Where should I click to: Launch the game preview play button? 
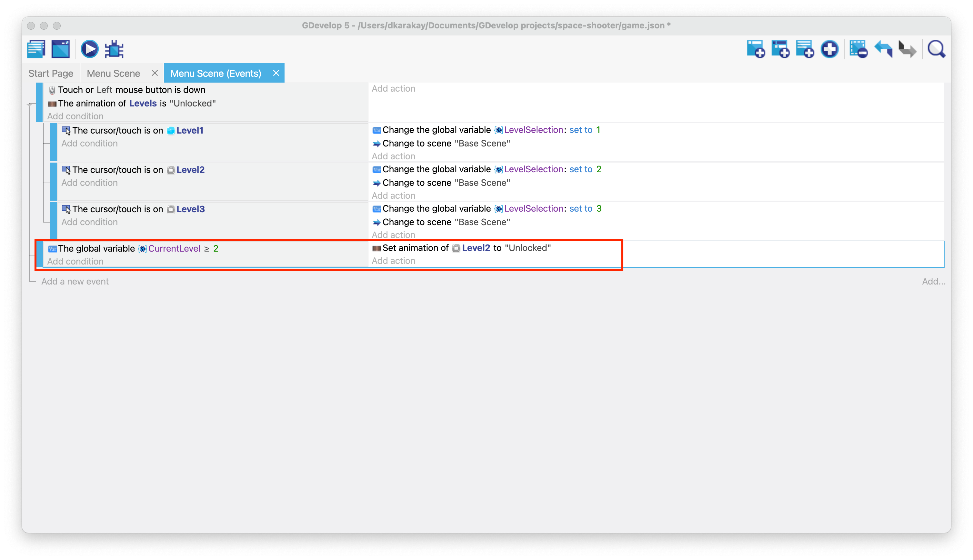90,49
